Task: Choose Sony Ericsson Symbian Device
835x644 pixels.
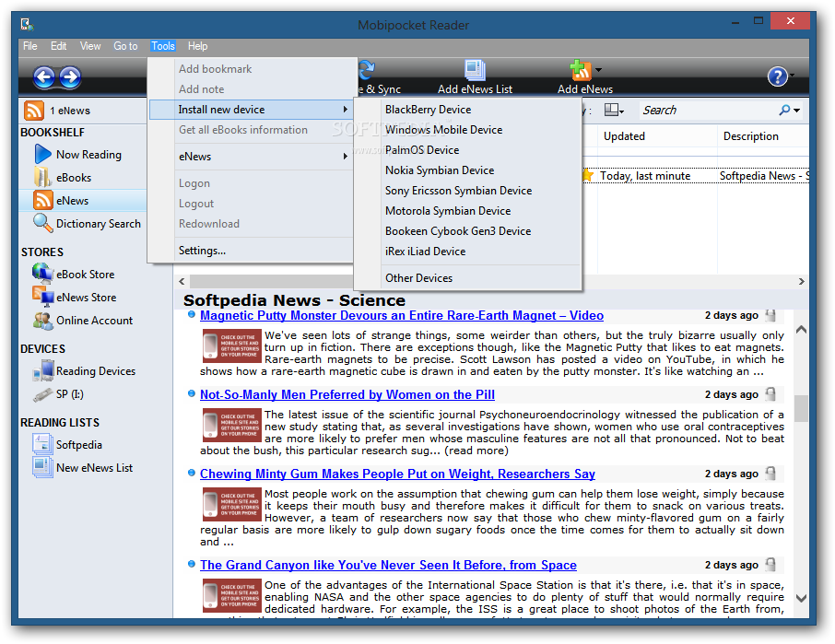Action: (468, 191)
